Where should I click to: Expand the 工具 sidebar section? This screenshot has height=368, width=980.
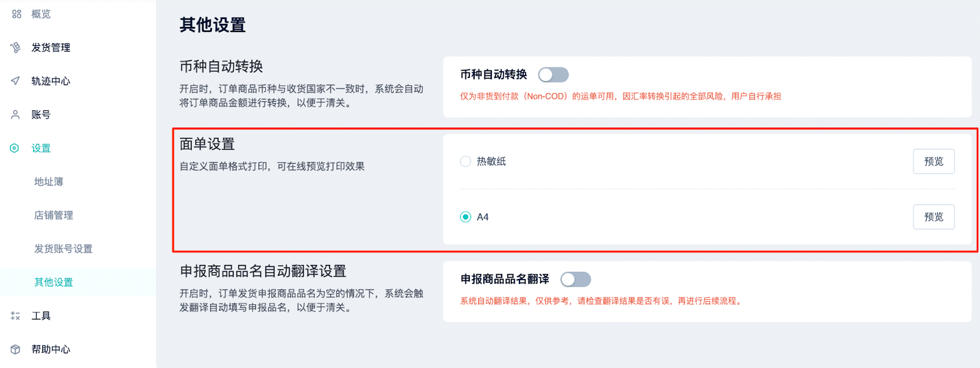click(78, 316)
